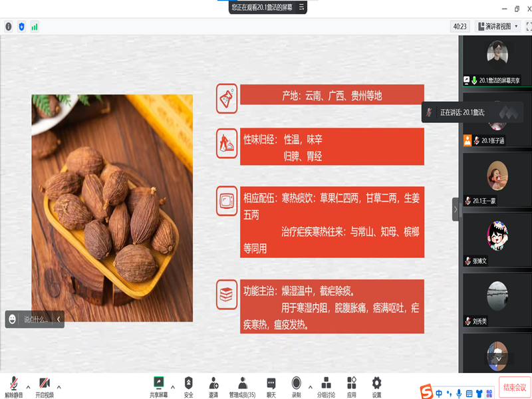
Task: Click the 共享屏幕 share screen icon
Action: (x=158, y=386)
